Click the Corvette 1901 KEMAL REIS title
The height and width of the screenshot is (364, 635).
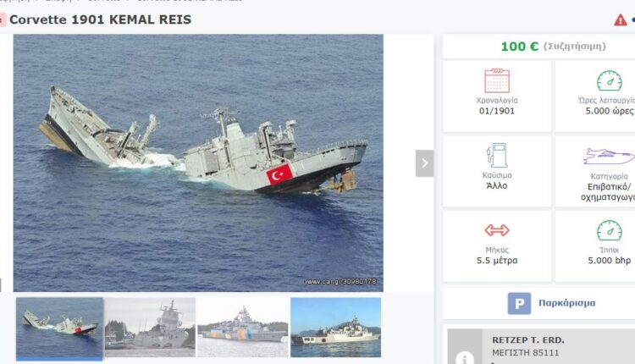click(100, 19)
